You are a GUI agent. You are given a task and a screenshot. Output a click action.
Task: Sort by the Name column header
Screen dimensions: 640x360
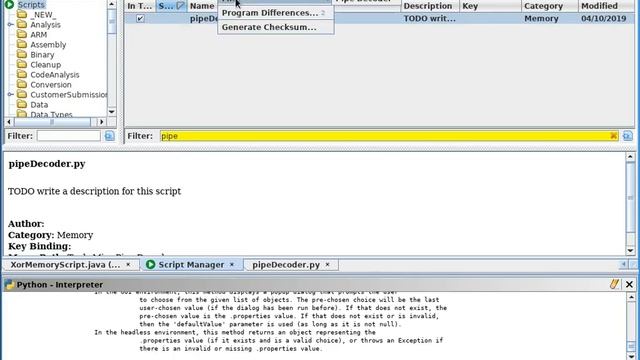(202, 6)
